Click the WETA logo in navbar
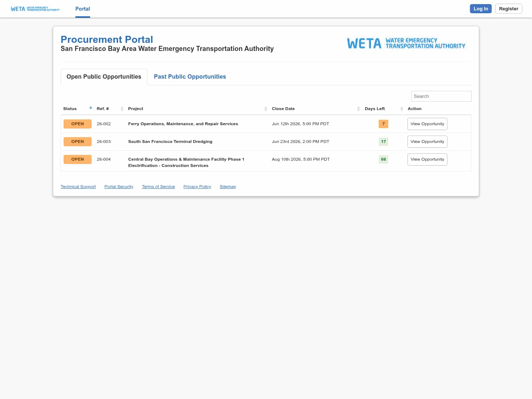The image size is (532, 399). [35, 9]
